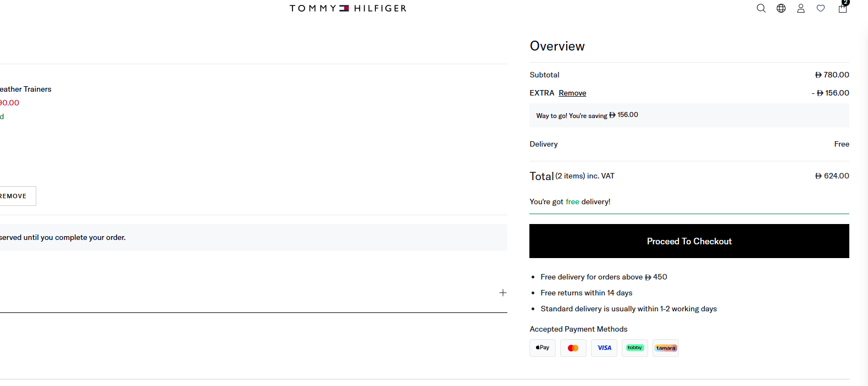The image size is (868, 386).
Task: Click the Mastercard payment icon
Action: tap(573, 348)
